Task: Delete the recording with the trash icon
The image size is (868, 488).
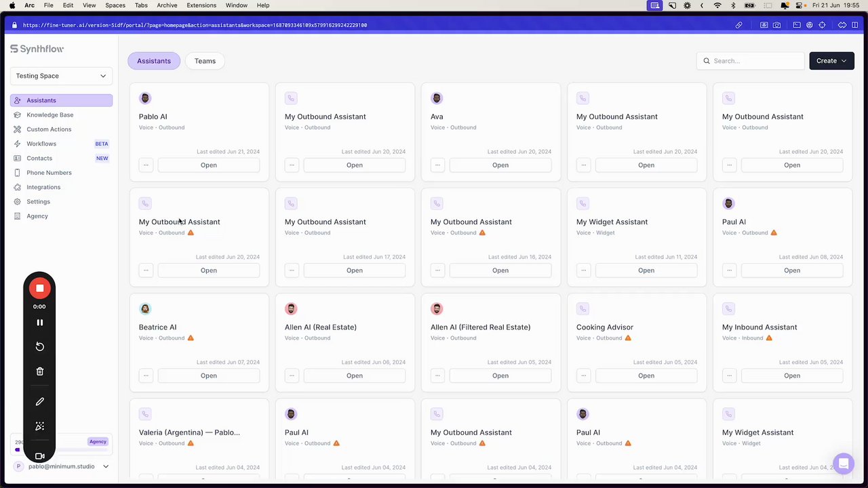Action: (39, 371)
